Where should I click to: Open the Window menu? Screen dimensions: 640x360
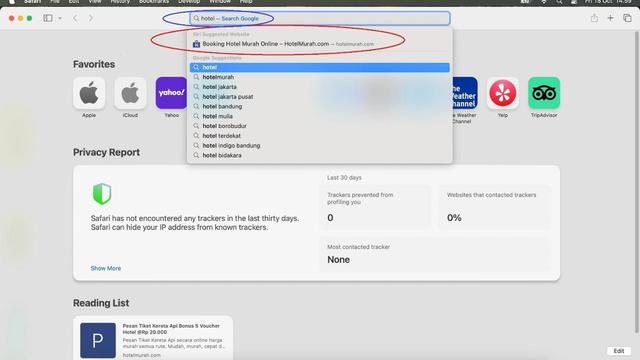(x=220, y=2)
